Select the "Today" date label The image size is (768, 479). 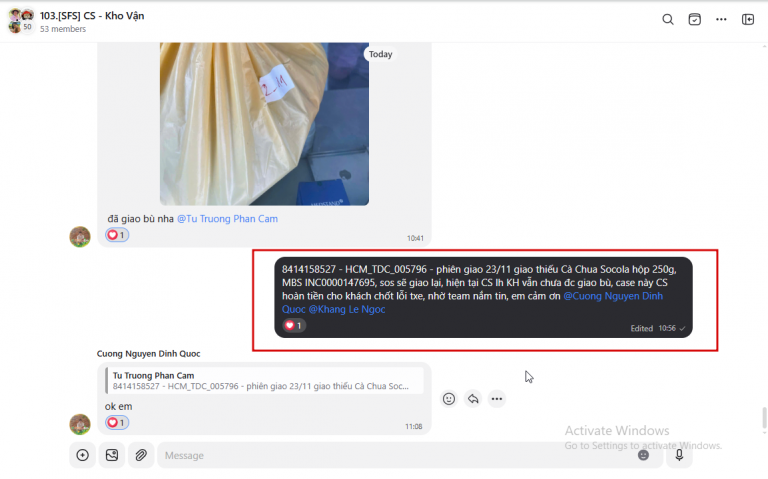tap(381, 54)
